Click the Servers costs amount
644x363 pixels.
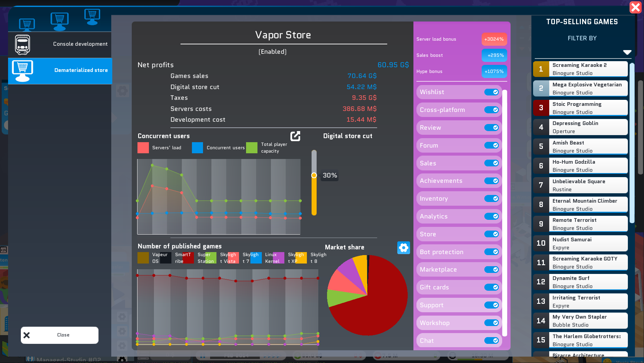pos(360,109)
